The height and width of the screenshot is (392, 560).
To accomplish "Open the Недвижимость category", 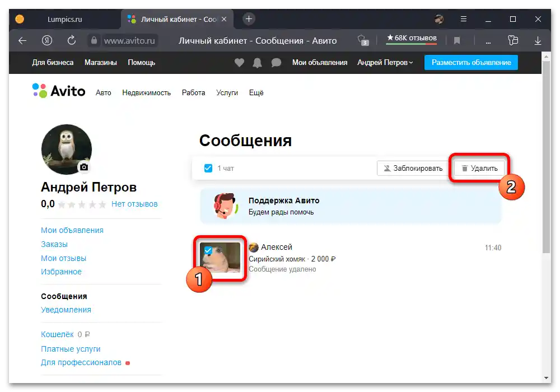I will 146,93.
